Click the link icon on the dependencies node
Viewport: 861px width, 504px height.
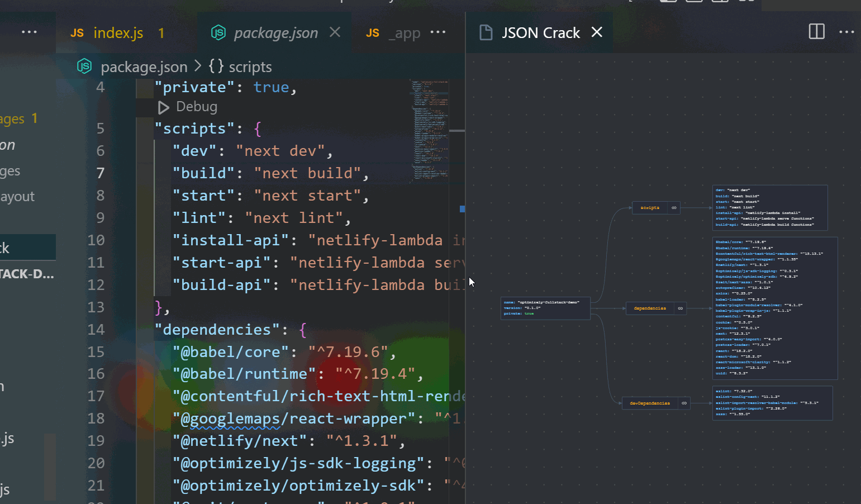tap(680, 308)
